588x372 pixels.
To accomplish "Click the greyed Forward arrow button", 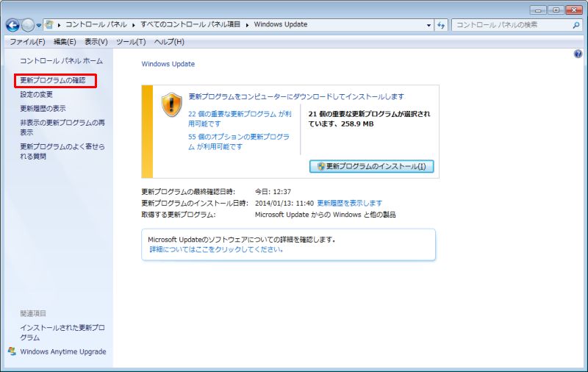I will [28, 25].
